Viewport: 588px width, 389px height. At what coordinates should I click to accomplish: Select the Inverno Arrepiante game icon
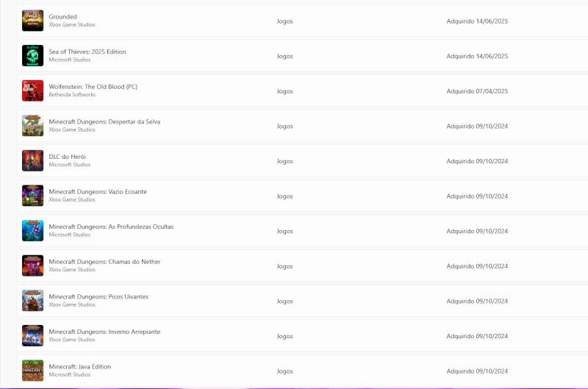(x=33, y=335)
